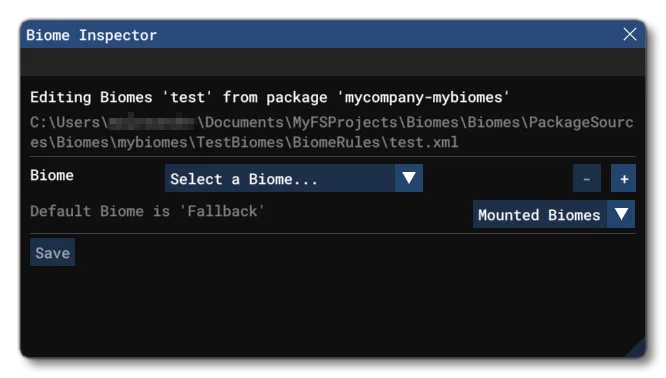Close the Biome Inspector window
This screenshot has width=666, height=378.
629,34
